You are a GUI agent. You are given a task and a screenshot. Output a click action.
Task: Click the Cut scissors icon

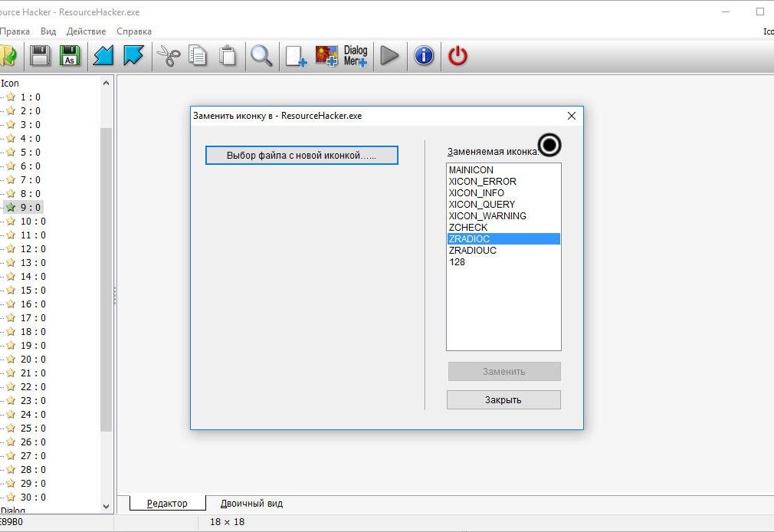[169, 55]
